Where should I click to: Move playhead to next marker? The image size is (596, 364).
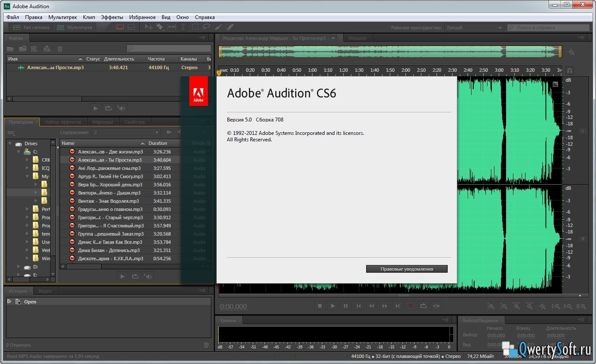[398, 306]
